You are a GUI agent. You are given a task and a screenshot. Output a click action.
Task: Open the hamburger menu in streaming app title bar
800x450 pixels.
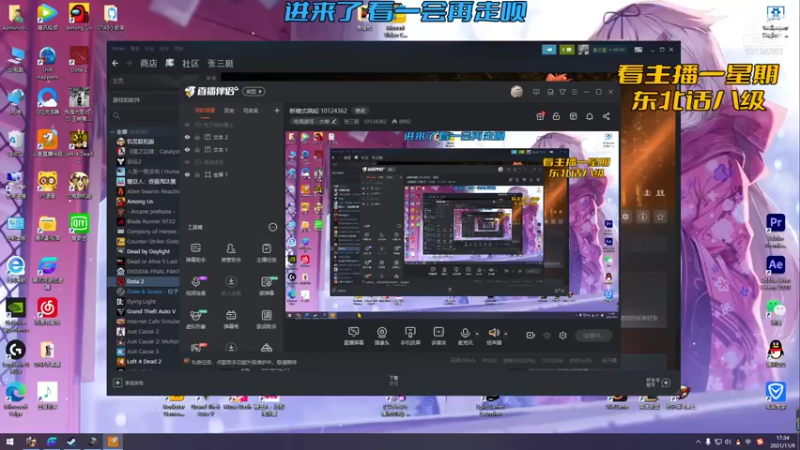(574, 92)
